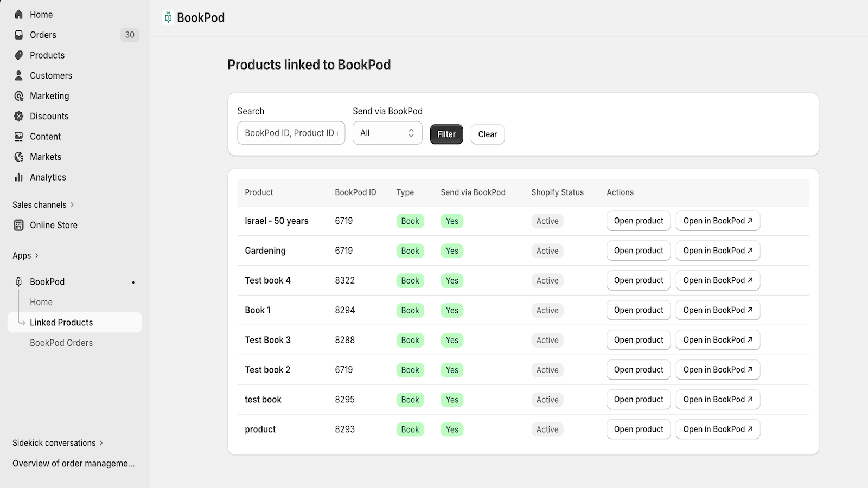Click the Type column header

[x=405, y=192]
